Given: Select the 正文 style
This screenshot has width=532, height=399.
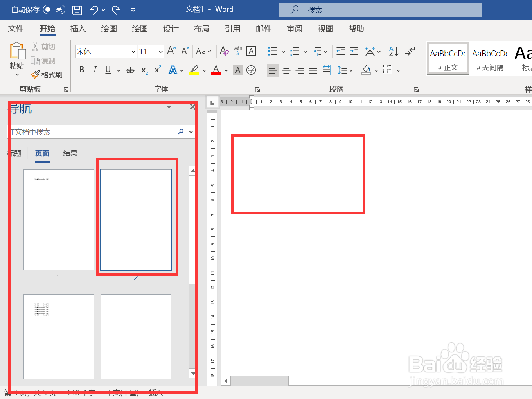Looking at the screenshot, I should click(x=448, y=59).
